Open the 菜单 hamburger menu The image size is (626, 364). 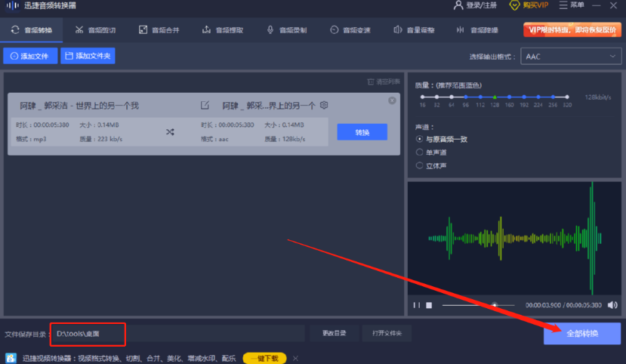point(572,5)
